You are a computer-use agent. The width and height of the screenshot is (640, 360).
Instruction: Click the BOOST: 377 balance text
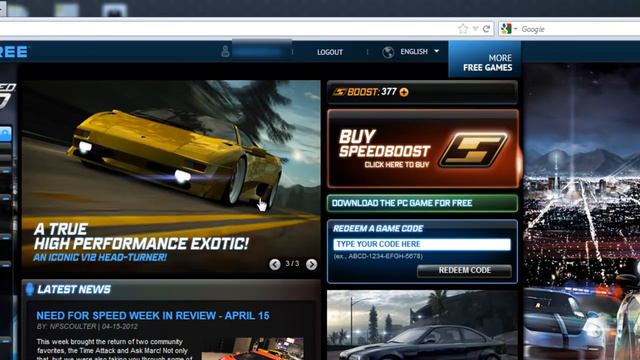coord(372,92)
